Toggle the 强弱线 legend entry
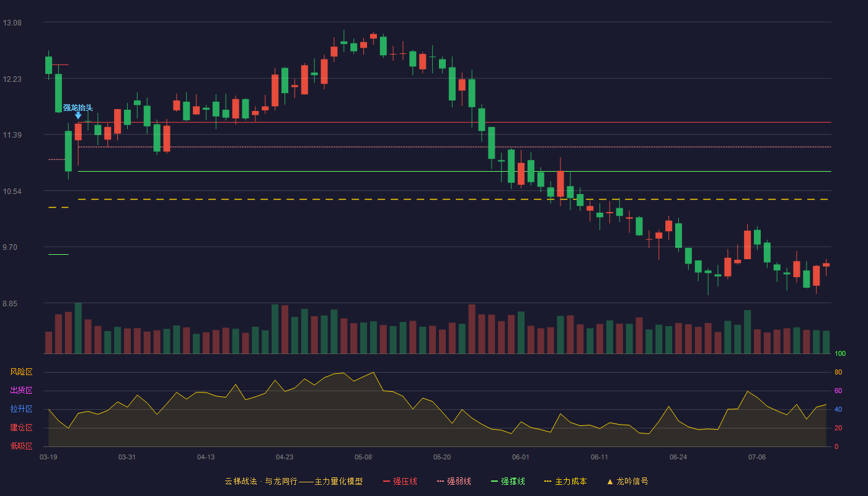This screenshot has height=496, width=868. (x=454, y=481)
